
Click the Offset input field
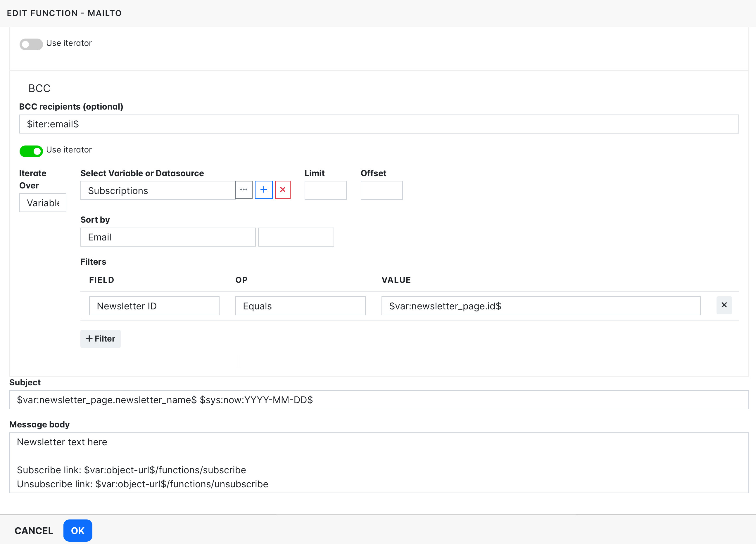tap(381, 190)
